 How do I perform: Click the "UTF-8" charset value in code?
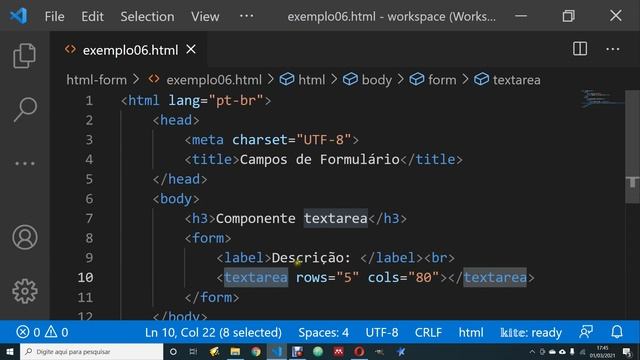point(324,140)
